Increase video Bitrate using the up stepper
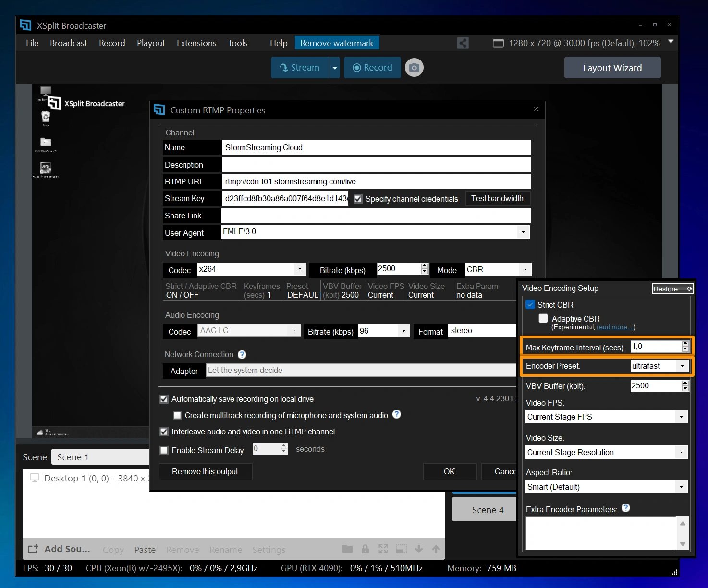 424,266
